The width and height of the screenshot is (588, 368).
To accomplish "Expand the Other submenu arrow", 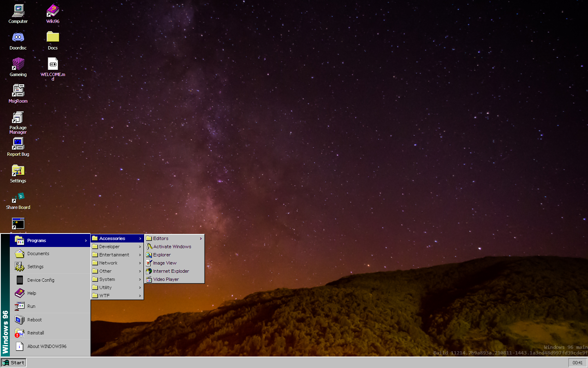I will pyautogui.click(x=140, y=271).
